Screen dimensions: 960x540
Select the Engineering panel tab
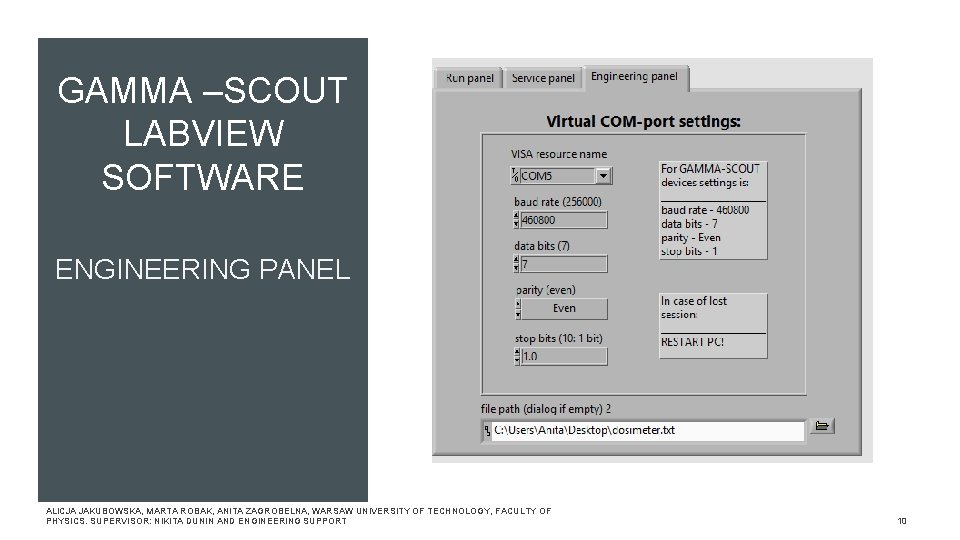coord(635,77)
